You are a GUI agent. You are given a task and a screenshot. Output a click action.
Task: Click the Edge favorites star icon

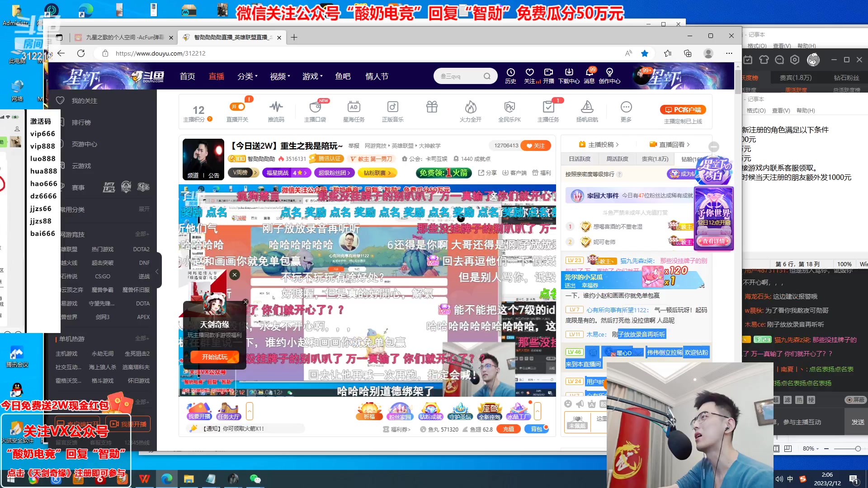click(x=645, y=53)
